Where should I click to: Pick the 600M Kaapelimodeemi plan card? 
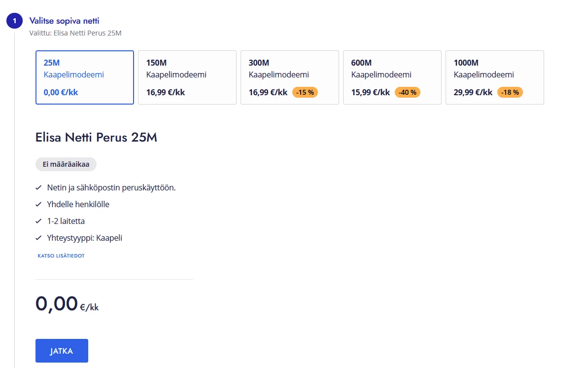[392, 77]
